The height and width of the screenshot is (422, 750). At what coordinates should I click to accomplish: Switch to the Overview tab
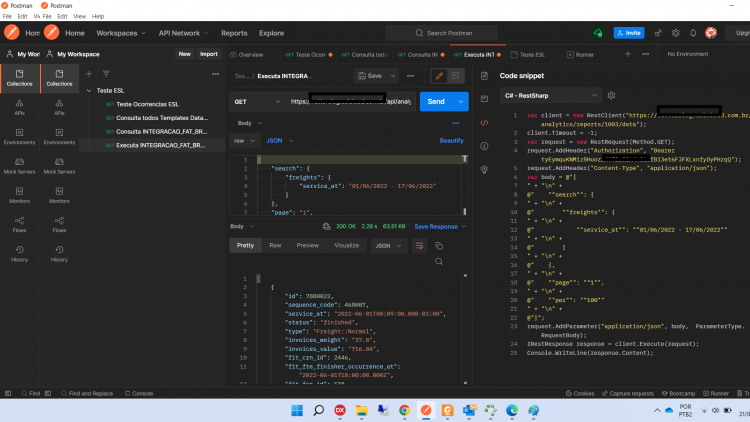tap(246, 55)
